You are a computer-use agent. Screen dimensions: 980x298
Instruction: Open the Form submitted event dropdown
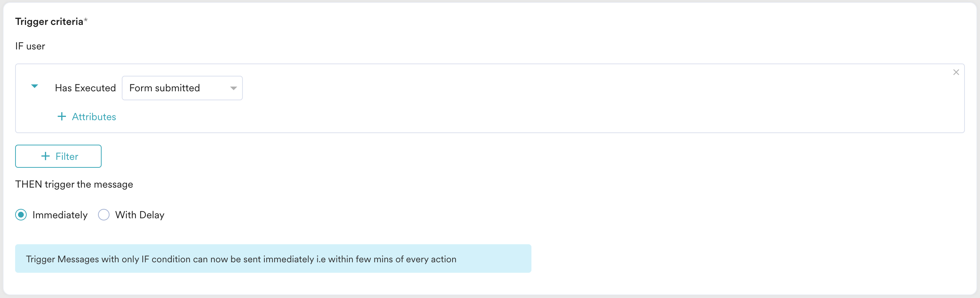(182, 88)
